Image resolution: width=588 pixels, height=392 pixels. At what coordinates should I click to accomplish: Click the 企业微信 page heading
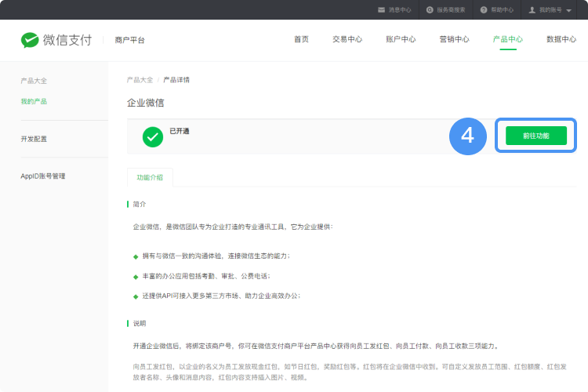146,103
